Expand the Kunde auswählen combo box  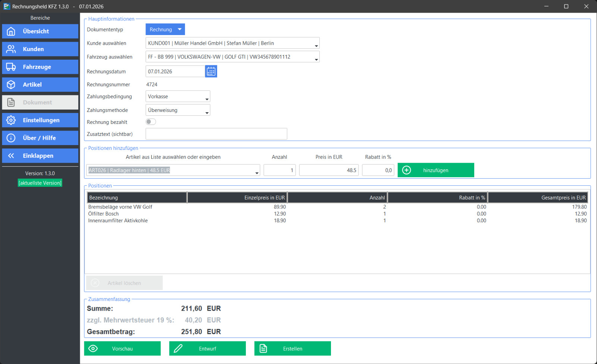point(316,45)
